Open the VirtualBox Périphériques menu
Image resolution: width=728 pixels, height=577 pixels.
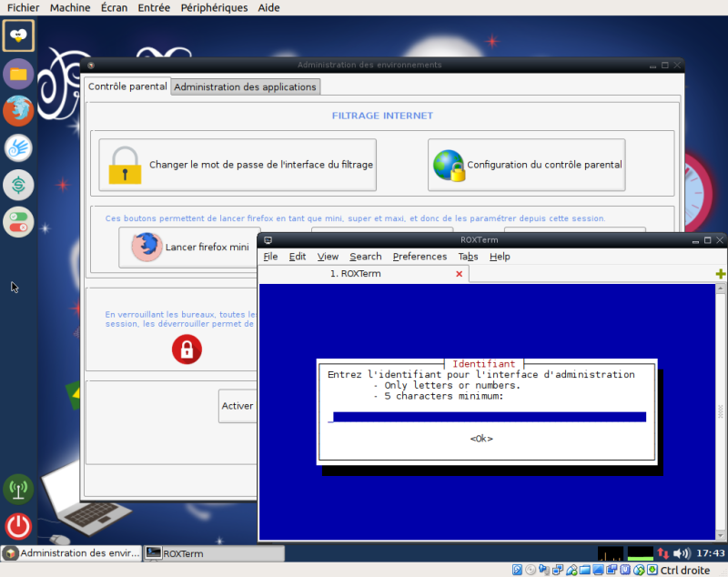click(x=214, y=8)
